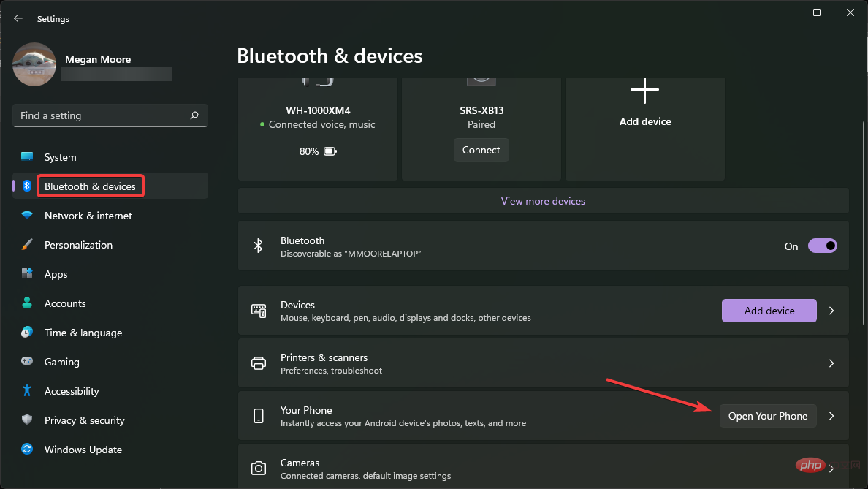Go to Personalization settings
The height and width of the screenshot is (489, 868).
pos(110,245)
